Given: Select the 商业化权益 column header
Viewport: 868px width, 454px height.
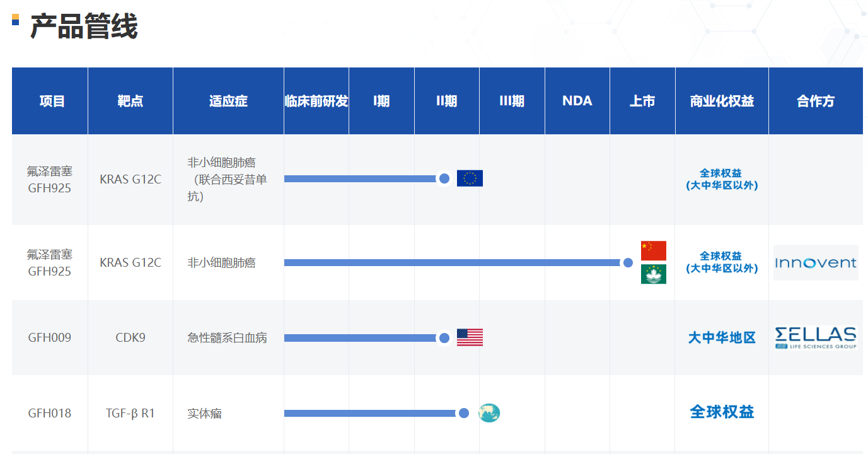Looking at the screenshot, I should [722, 101].
